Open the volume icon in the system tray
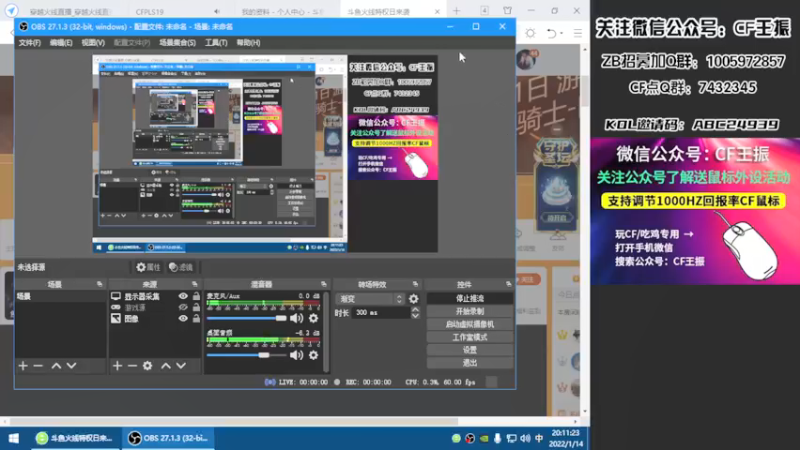Image resolution: width=800 pixels, height=450 pixels. [x=526, y=438]
